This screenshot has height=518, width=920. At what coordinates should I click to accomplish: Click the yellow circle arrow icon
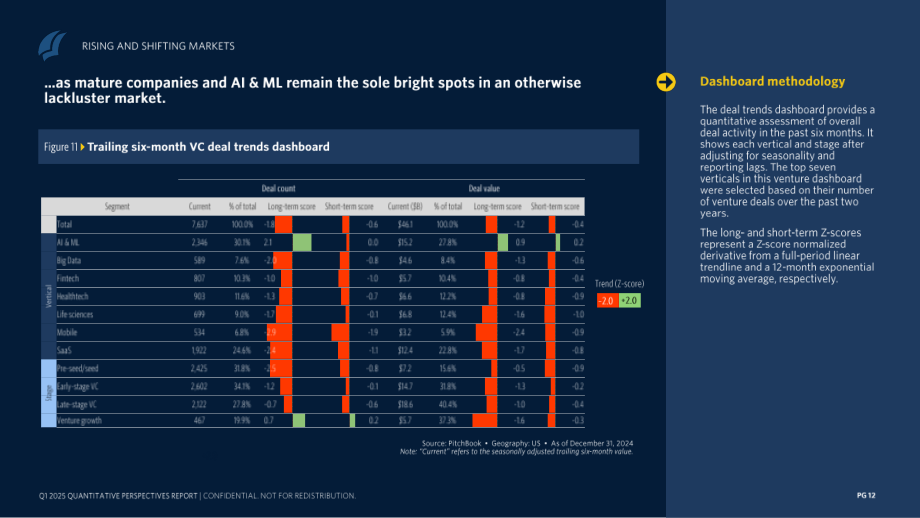click(x=666, y=82)
